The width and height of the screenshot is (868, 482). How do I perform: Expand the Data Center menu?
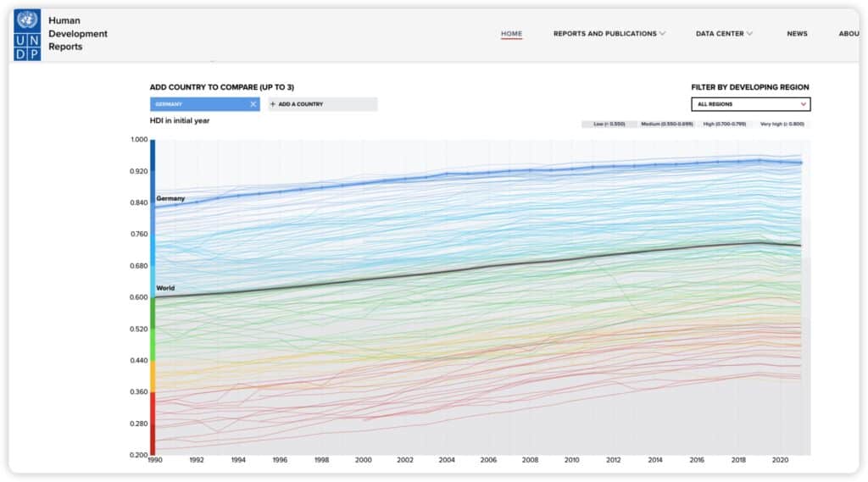click(724, 34)
